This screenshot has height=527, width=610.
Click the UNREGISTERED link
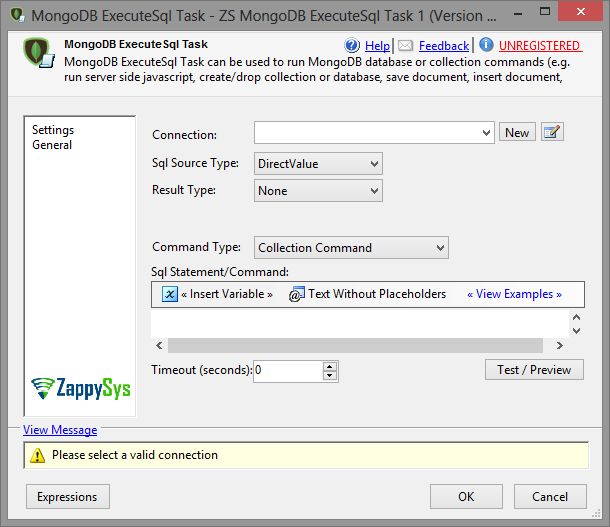click(540, 46)
